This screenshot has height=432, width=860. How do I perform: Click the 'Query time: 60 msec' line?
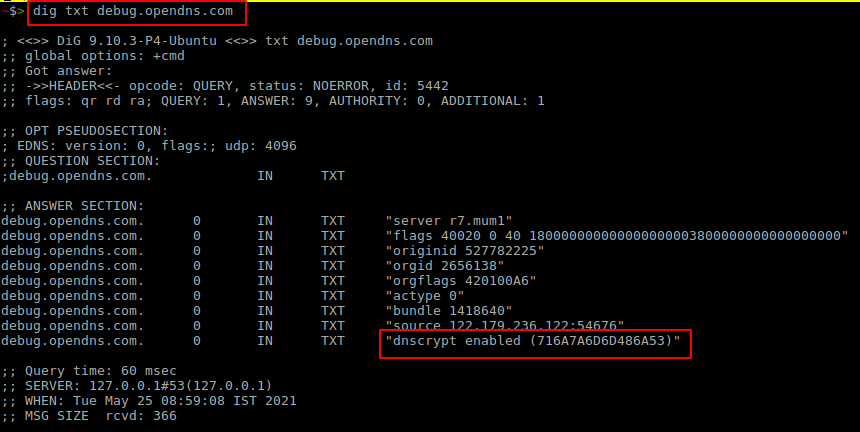[89, 371]
